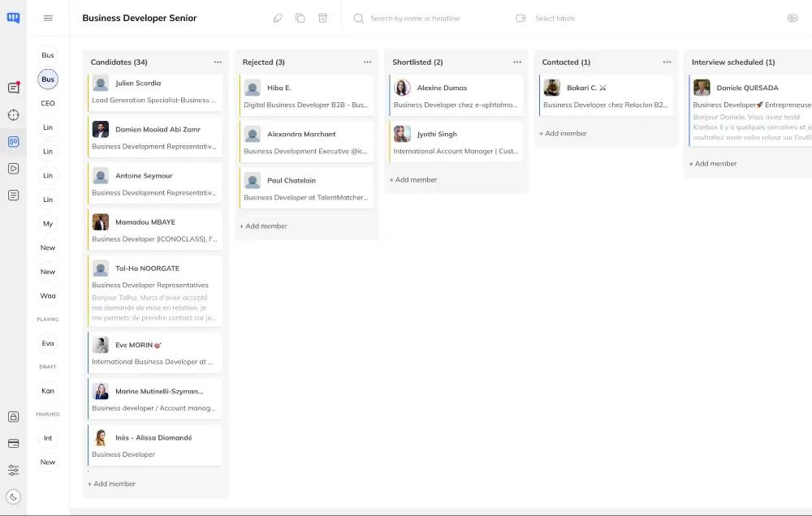Open the Candidates column three-dot menu
This screenshot has height=516, width=812.
(218, 62)
